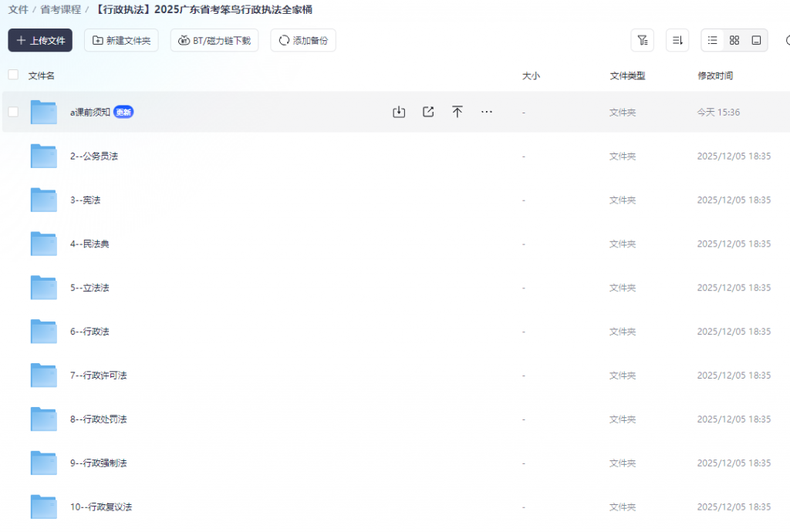Check the box for a课前须知 folder
The width and height of the screenshot is (790, 532).
coord(13,112)
